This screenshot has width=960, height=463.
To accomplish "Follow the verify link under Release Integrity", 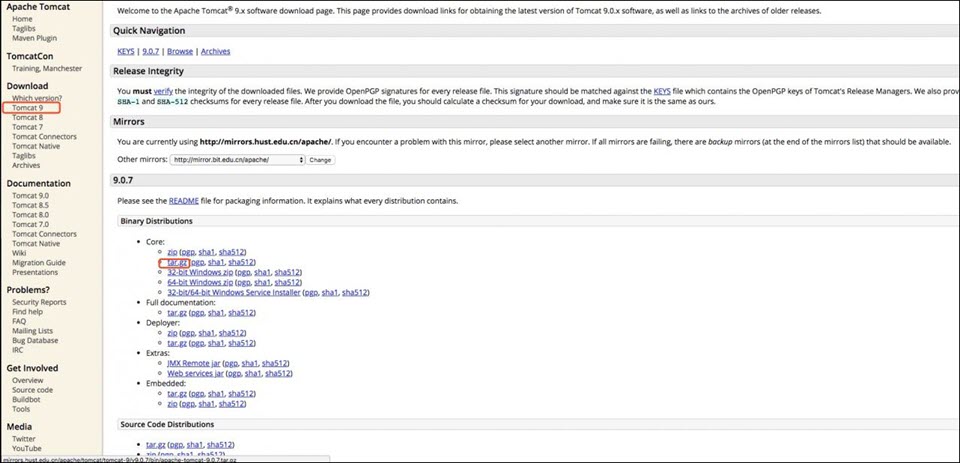I will 163,91.
